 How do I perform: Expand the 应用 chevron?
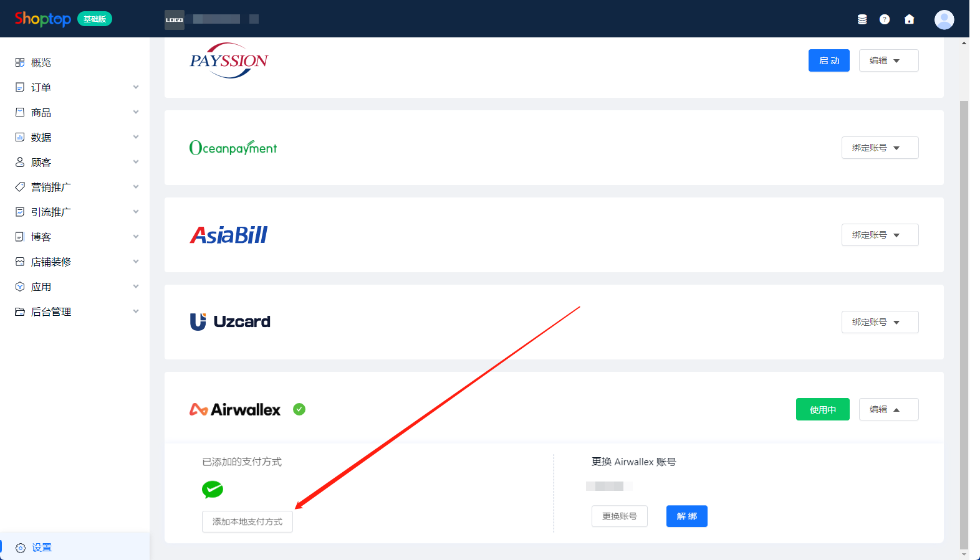click(136, 287)
